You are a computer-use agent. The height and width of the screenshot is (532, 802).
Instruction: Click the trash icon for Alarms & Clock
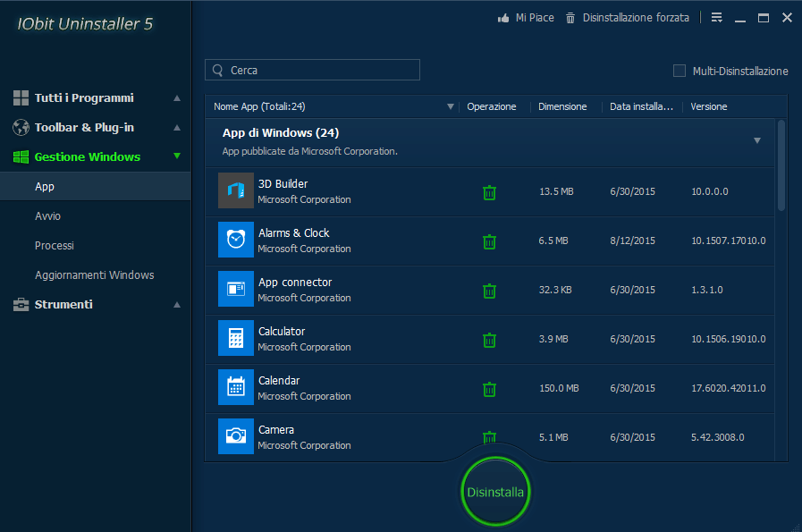[489, 241]
